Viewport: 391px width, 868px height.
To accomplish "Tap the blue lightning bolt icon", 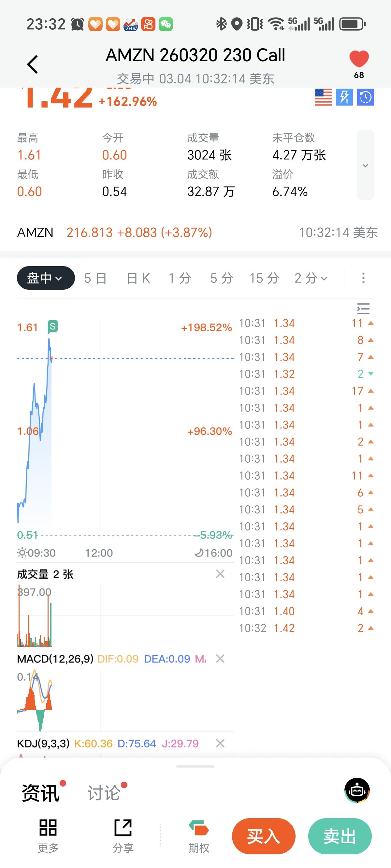I will click(344, 97).
